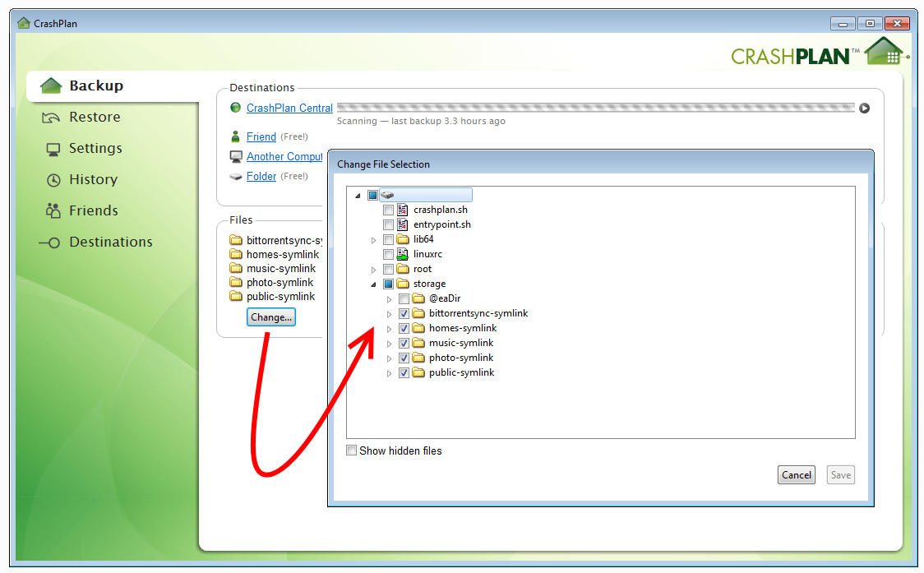924x573 pixels.
Task: Expand the public-symlink folder node
Action: 389,373
